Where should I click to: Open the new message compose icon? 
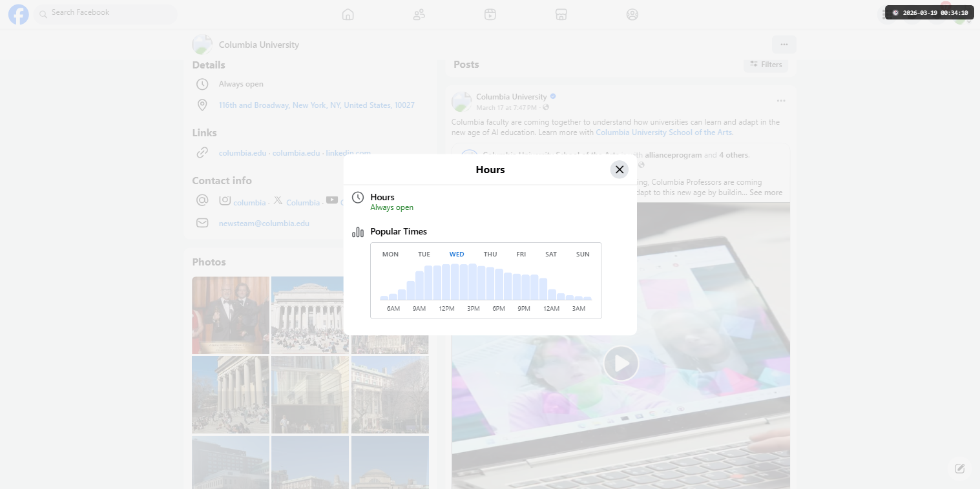click(x=960, y=468)
